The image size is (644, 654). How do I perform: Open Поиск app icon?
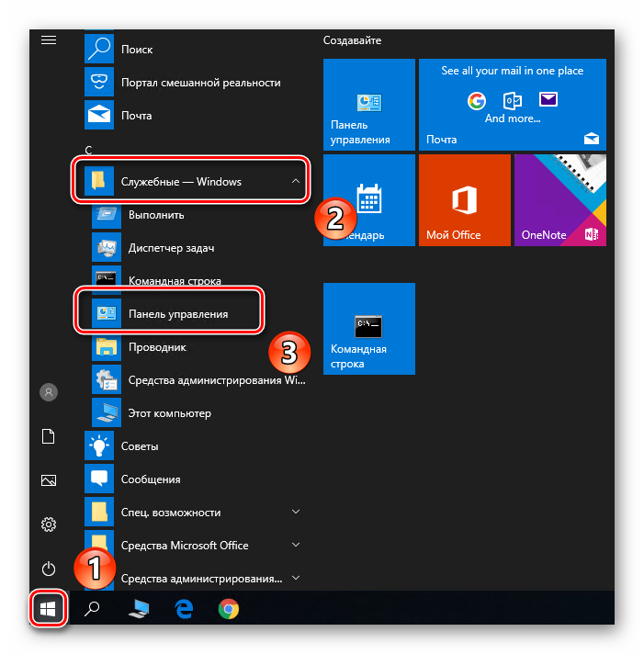99,49
